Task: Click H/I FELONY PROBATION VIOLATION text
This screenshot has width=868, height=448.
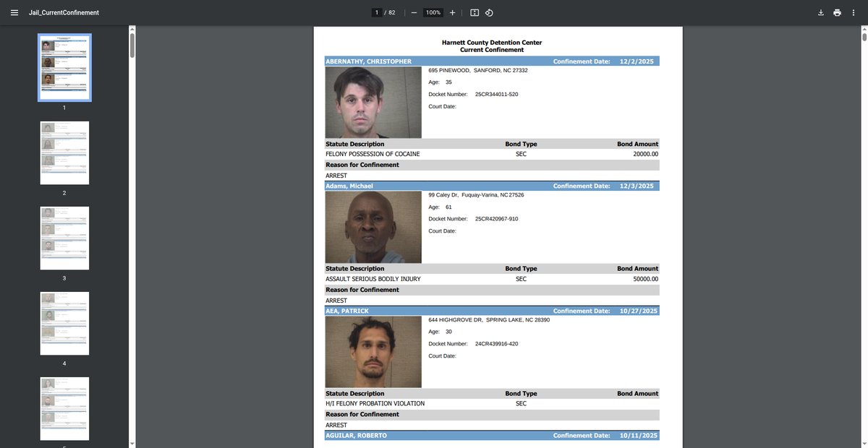Action: click(x=375, y=403)
